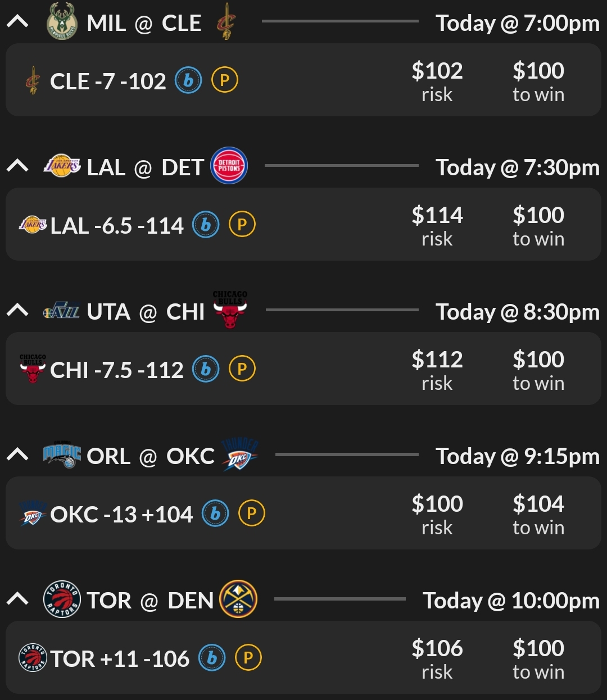Collapse the MIL @ CLE game section
Viewport: 607px width, 700px height.
(x=17, y=22)
